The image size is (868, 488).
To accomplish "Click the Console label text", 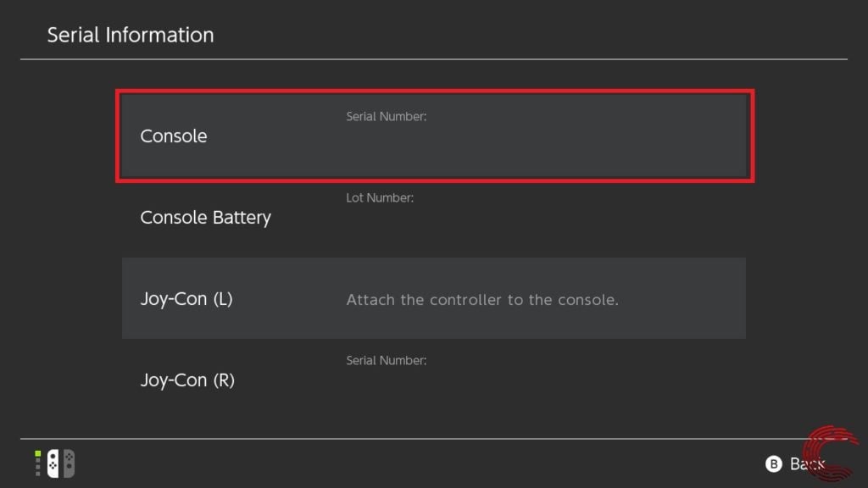I will (173, 136).
